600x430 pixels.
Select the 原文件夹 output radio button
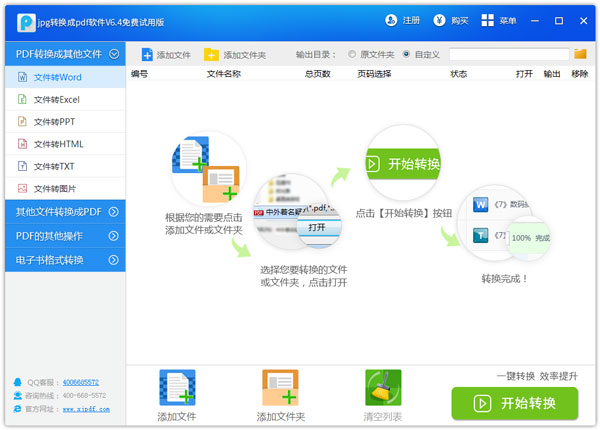pyautogui.click(x=352, y=54)
